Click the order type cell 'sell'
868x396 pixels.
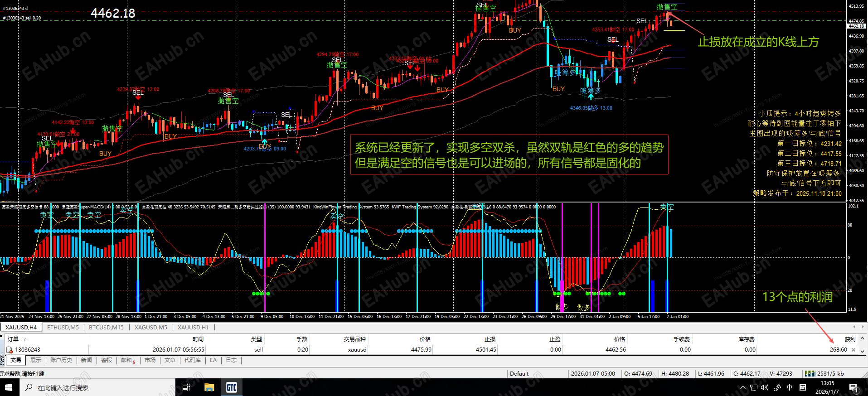click(x=258, y=350)
